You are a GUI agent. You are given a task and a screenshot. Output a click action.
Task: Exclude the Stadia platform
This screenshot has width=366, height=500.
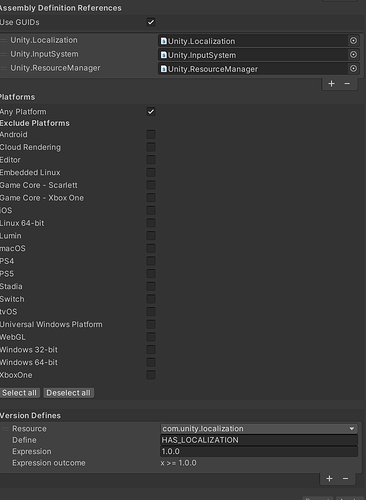click(x=151, y=286)
